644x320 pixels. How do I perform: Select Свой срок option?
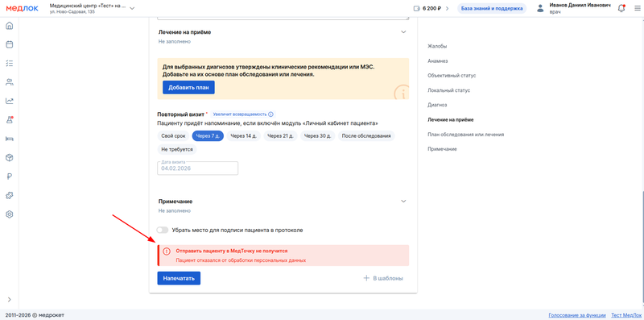173,136
